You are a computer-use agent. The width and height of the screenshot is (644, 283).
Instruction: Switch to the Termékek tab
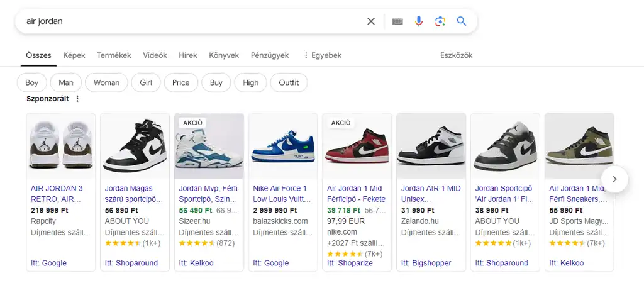click(x=114, y=55)
